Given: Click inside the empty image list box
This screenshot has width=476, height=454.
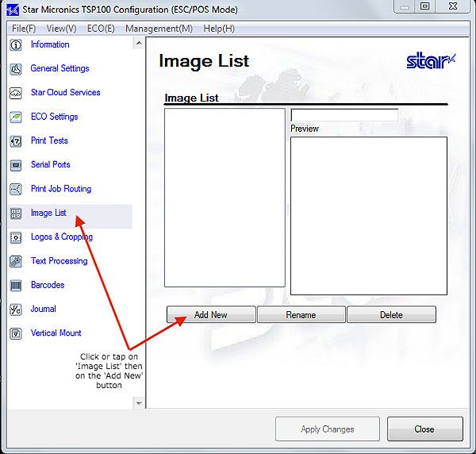Looking at the screenshot, I should click(225, 198).
